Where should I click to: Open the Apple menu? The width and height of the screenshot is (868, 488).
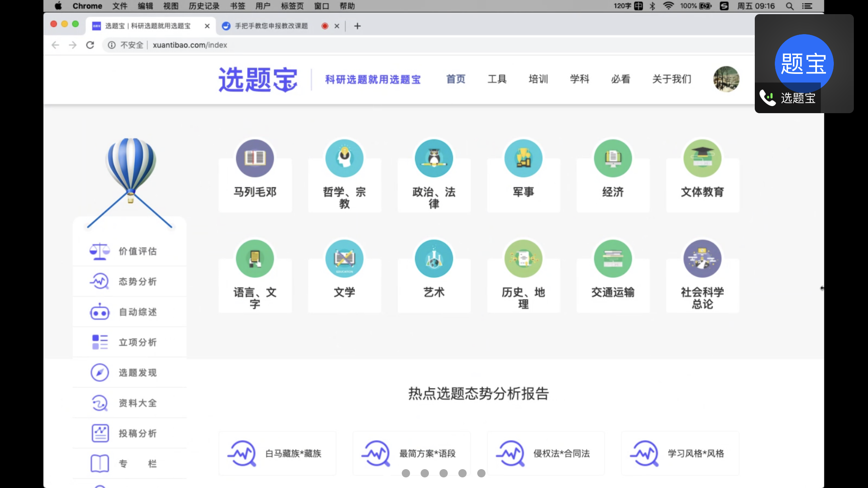coord(58,6)
